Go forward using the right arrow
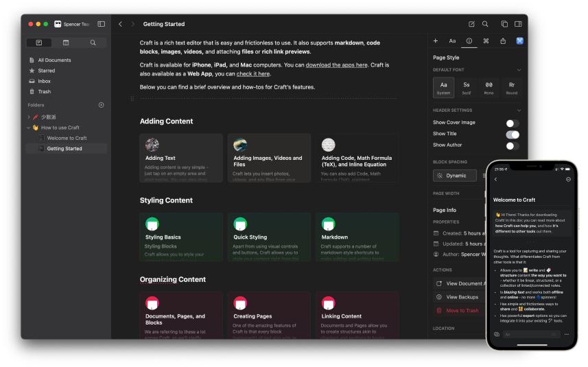This screenshot has width=588, height=367. (x=132, y=24)
